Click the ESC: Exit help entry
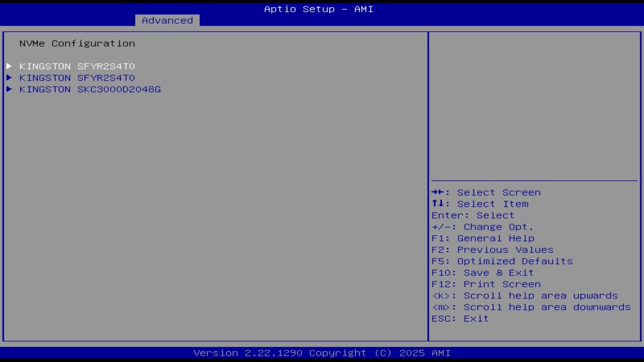This screenshot has width=644, height=362. tap(459, 318)
